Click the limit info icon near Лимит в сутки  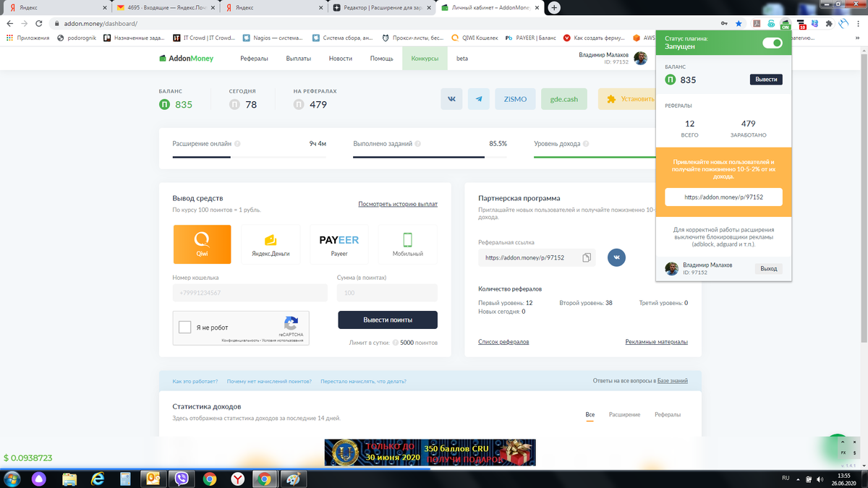click(x=396, y=342)
